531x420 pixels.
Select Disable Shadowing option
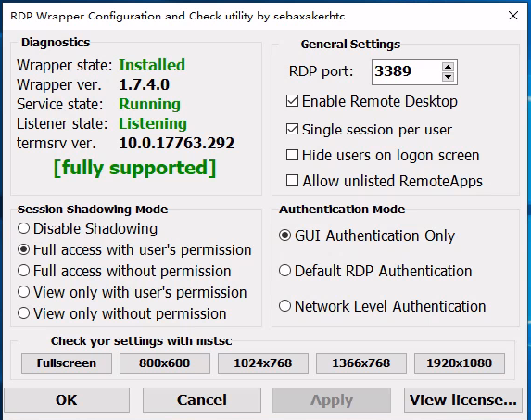(23, 228)
